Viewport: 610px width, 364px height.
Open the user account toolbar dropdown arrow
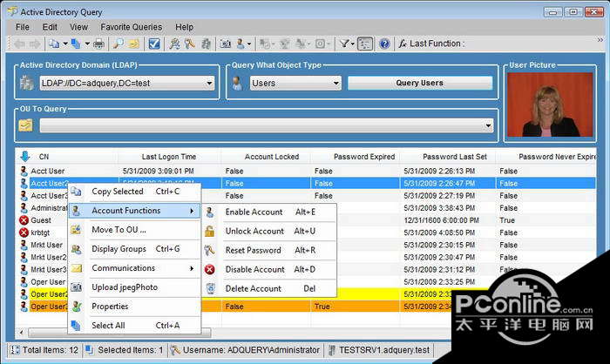coord(249,44)
